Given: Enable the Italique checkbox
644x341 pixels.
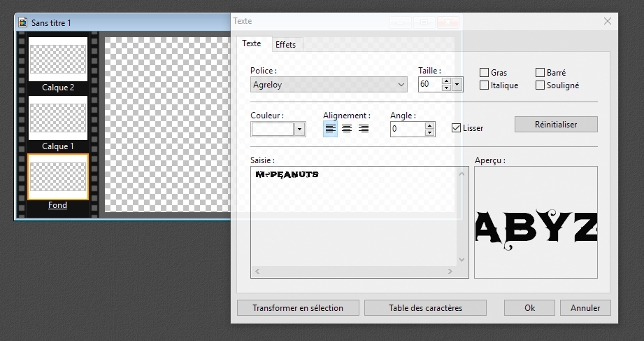Looking at the screenshot, I should click(x=484, y=85).
